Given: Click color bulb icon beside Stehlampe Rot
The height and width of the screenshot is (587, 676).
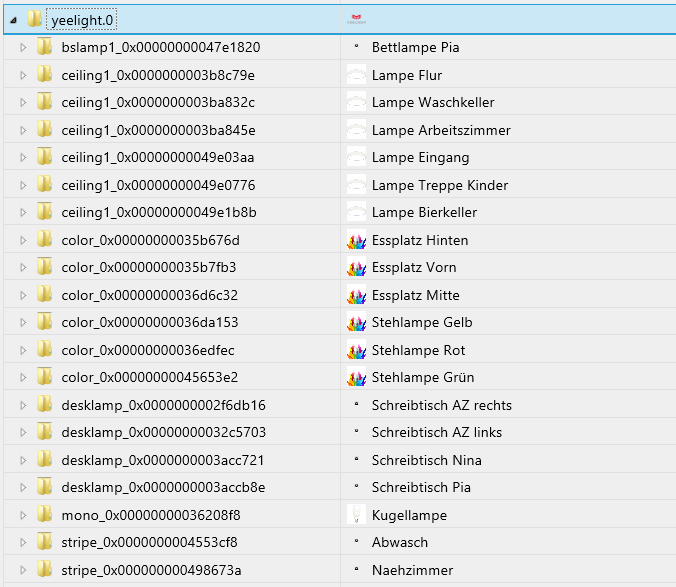Looking at the screenshot, I should click(357, 350).
